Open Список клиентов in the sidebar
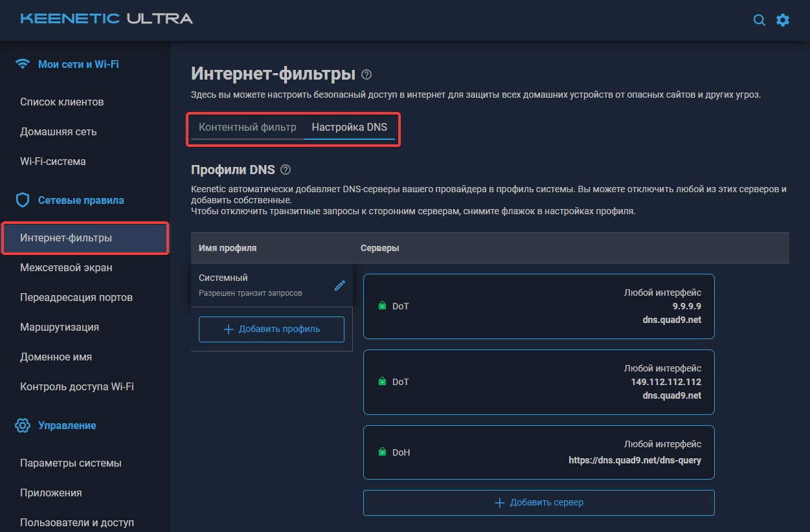 click(x=62, y=102)
